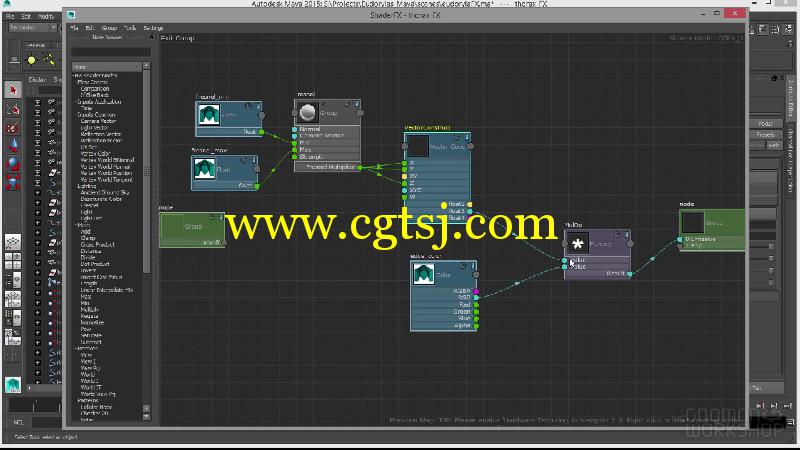This screenshot has width=800, height=450.
Task: Open ShaderFX Group menu
Action: 109,28
